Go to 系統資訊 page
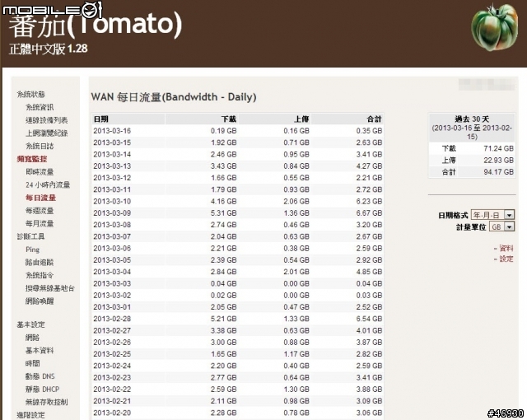The width and height of the screenshot is (527, 420). [40, 107]
